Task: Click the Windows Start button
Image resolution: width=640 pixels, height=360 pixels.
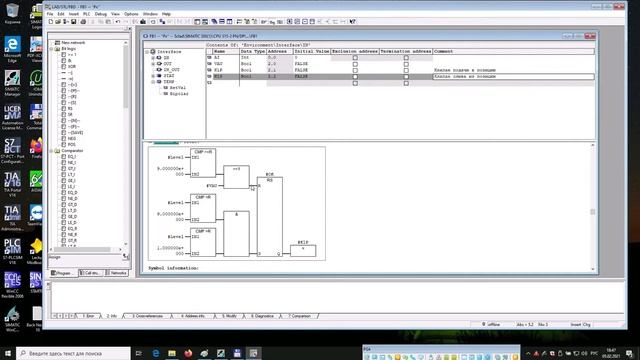Action: [x=7, y=353]
